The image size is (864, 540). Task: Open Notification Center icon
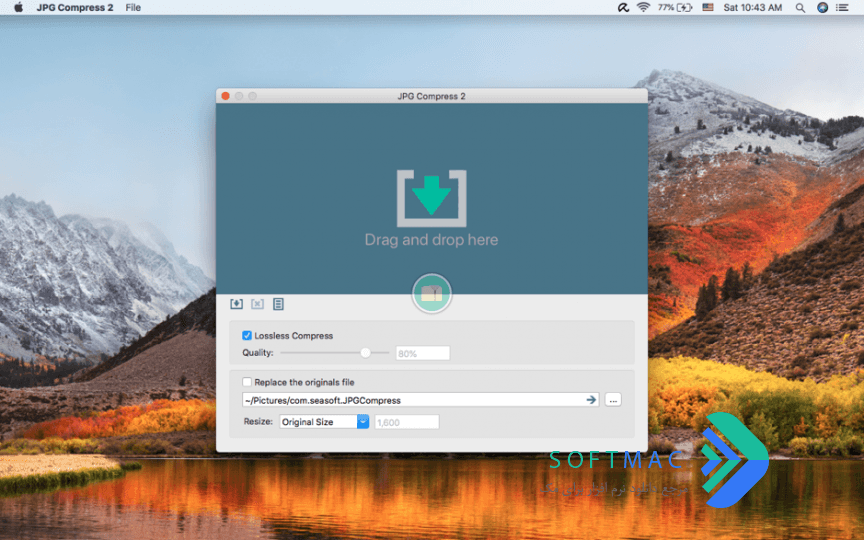click(842, 7)
